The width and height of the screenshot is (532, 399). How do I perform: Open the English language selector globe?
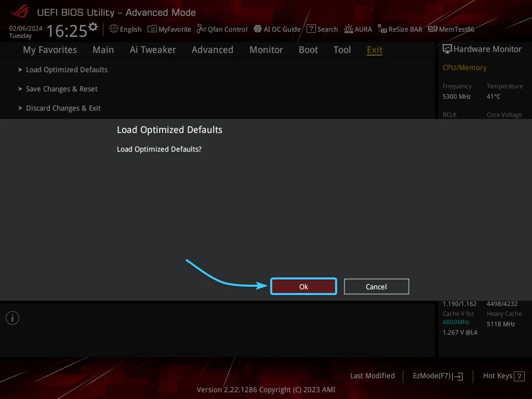[x=114, y=29]
